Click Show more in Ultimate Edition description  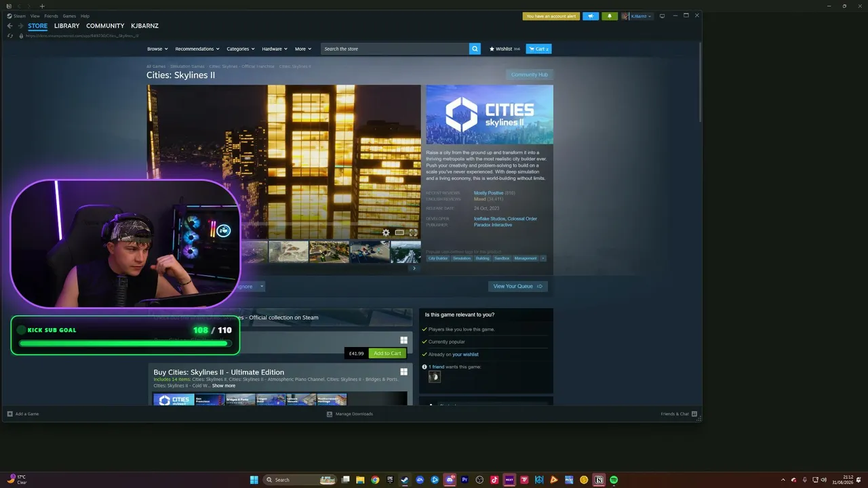pos(224,386)
